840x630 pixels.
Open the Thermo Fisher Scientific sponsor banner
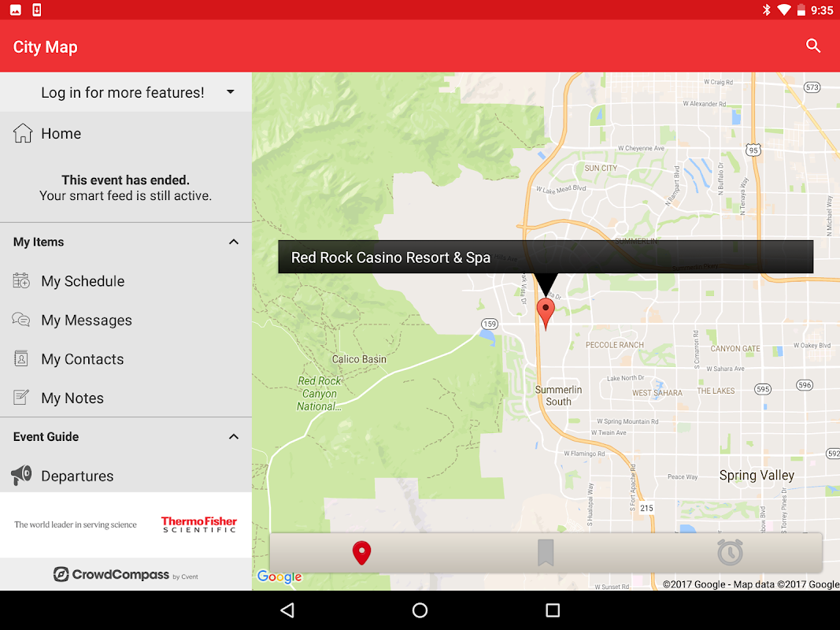point(126,525)
